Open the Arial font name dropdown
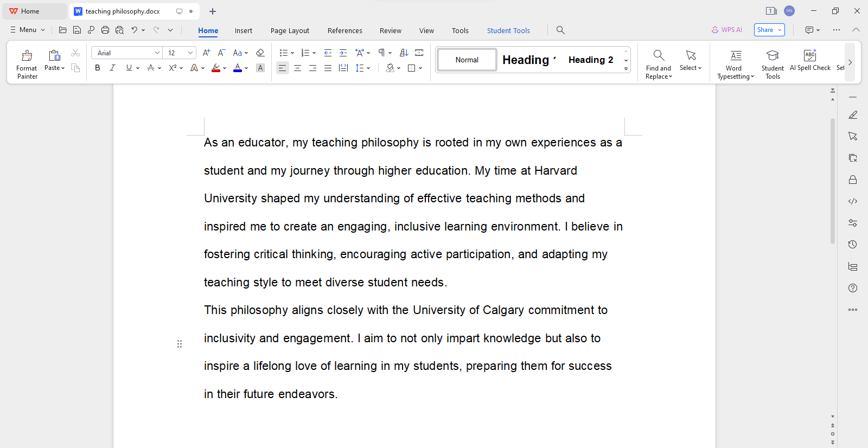The image size is (868, 448). tap(157, 53)
